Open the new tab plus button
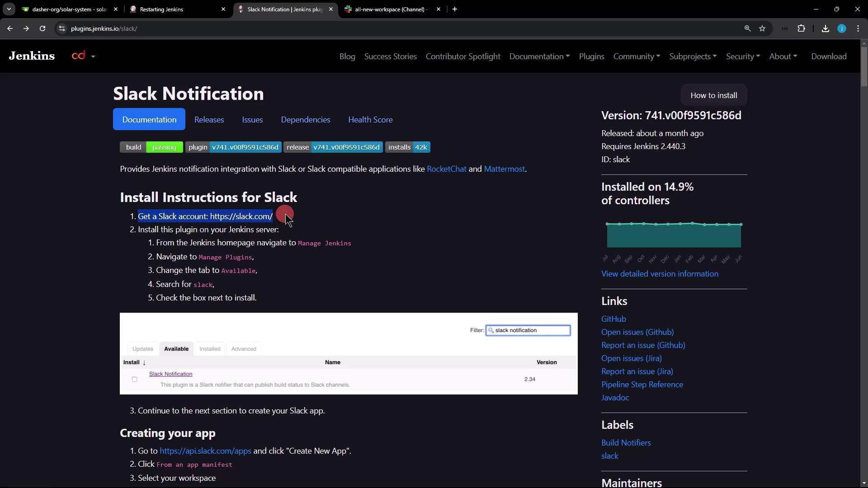Image resolution: width=868 pixels, height=488 pixels. click(455, 9)
